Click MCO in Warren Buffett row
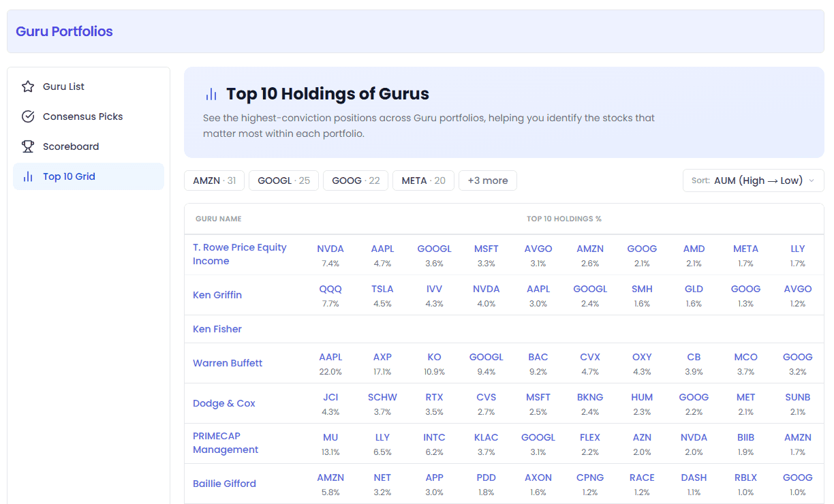Image resolution: width=834 pixels, height=504 pixels. pos(745,357)
